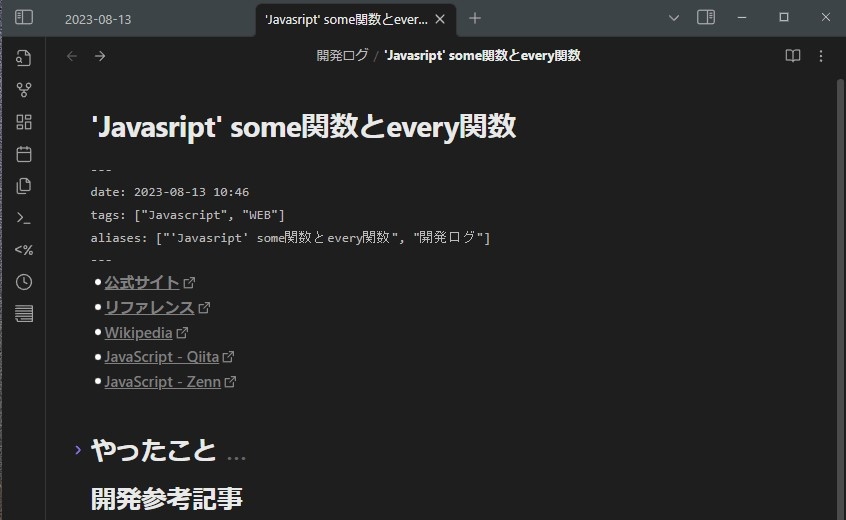Open graph view from ribbon
Screen dimensions: 846x520
tap(24, 90)
